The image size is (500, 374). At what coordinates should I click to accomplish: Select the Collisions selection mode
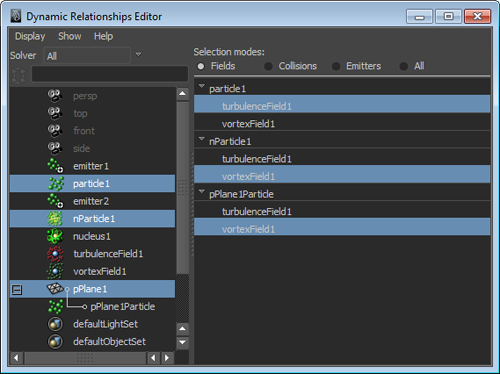click(x=268, y=66)
